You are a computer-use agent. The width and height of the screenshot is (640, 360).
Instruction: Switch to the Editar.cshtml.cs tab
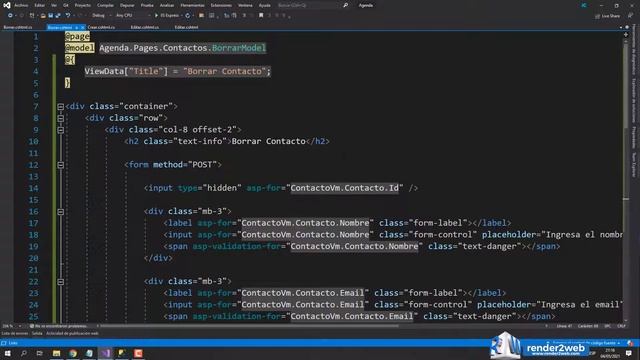(144, 27)
